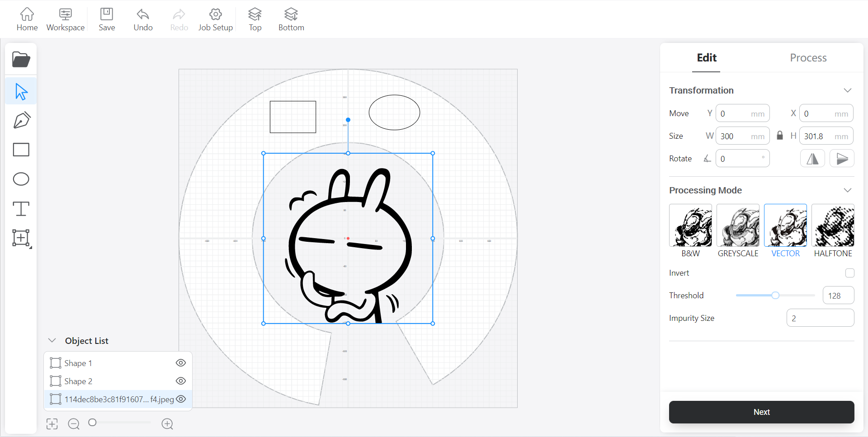
Task: Click the Impurity Size input field
Action: click(x=820, y=318)
